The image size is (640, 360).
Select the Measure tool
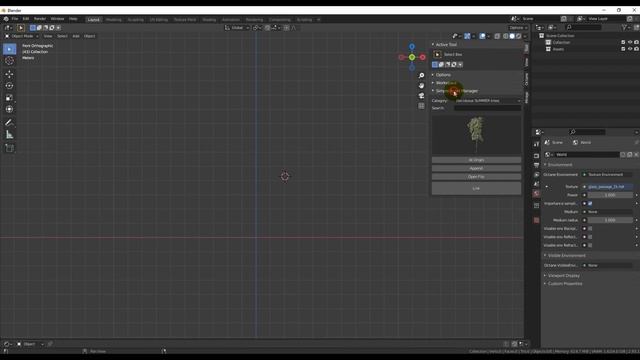(x=9, y=134)
